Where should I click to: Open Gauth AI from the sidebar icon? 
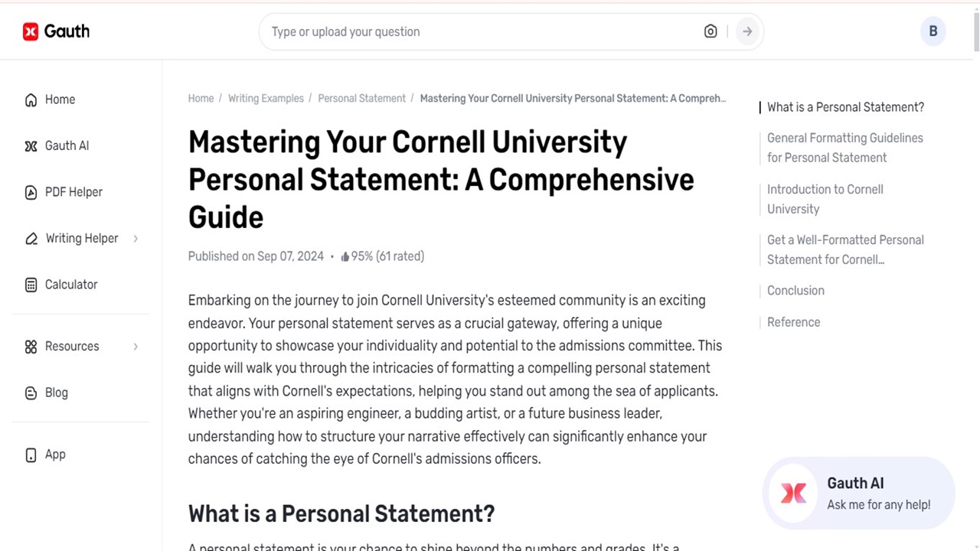point(31,145)
